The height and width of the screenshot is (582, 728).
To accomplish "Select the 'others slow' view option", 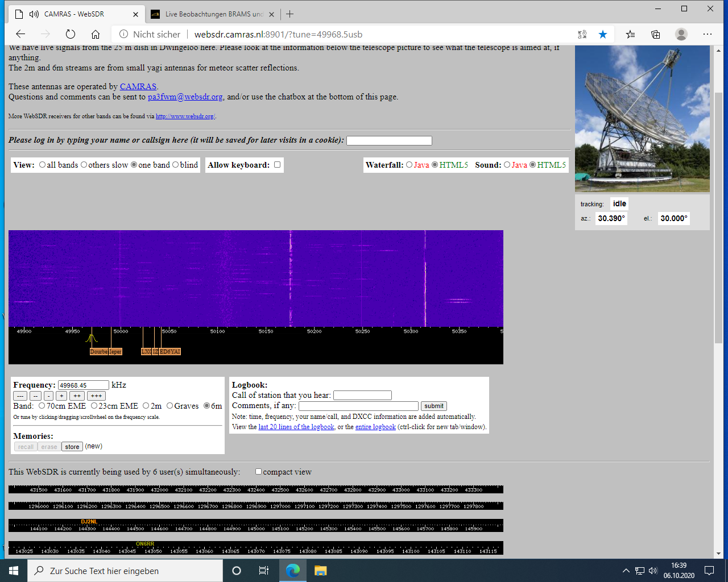I will click(x=84, y=165).
